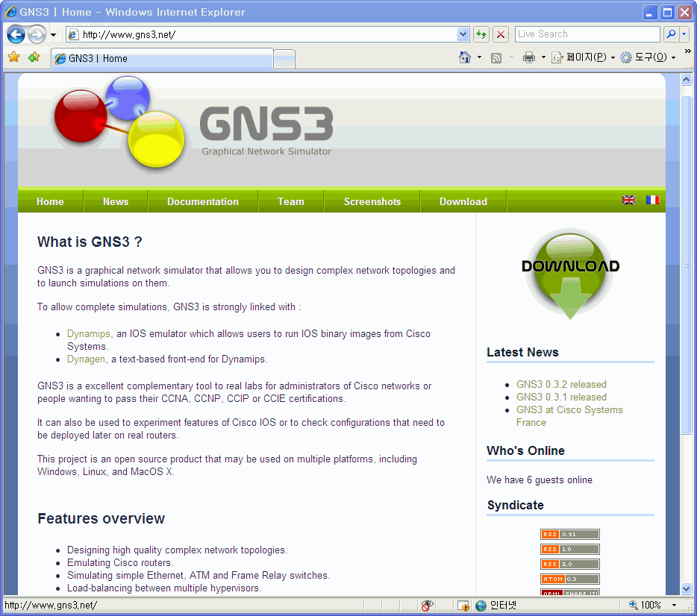Click the 'Syndicate' sidebar heading

tap(515, 505)
